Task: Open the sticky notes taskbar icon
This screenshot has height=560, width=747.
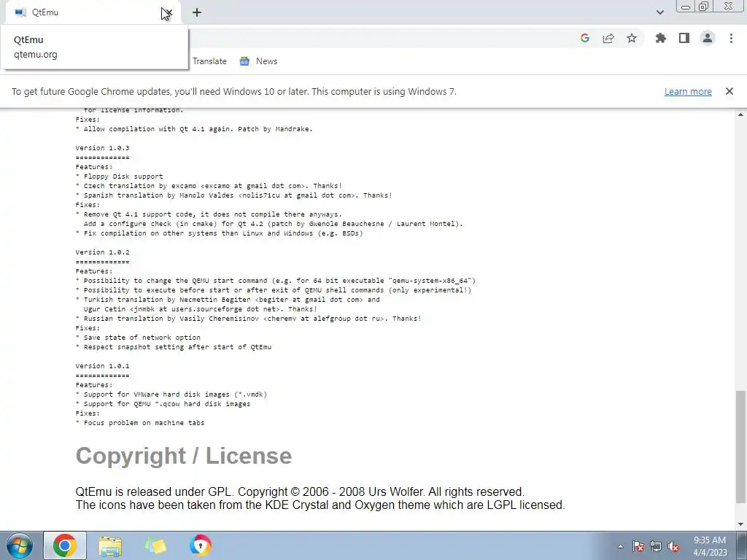Action: tap(155, 545)
